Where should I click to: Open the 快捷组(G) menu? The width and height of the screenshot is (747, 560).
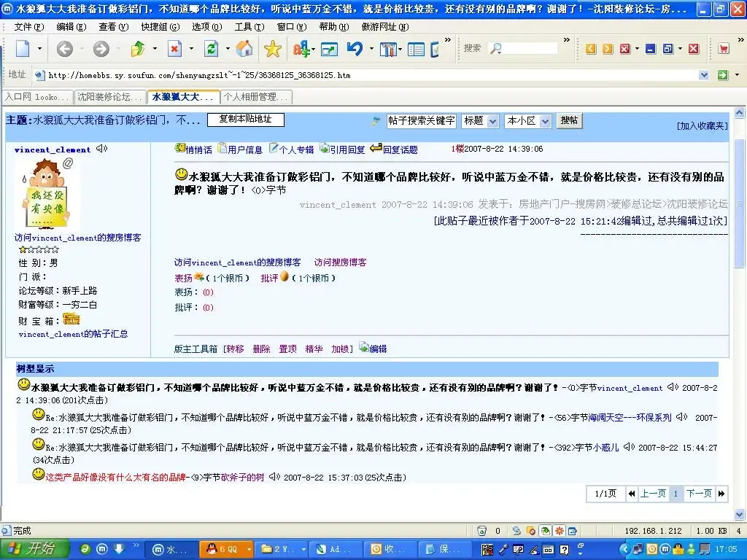tap(160, 27)
